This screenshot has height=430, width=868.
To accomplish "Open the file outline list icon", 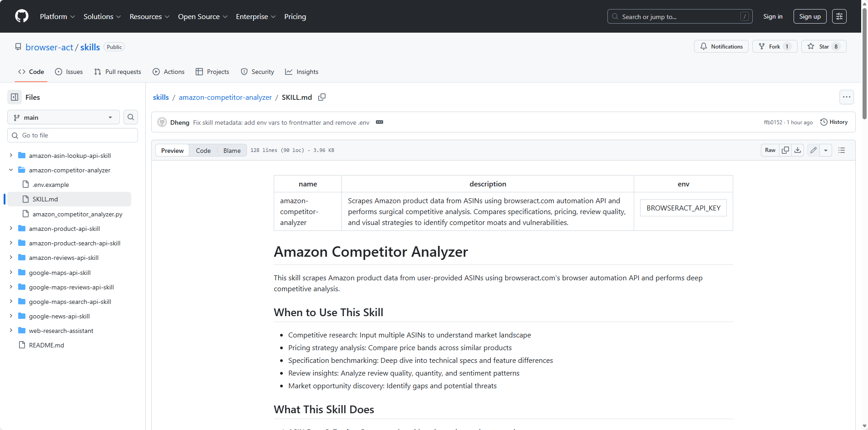I will coord(842,150).
